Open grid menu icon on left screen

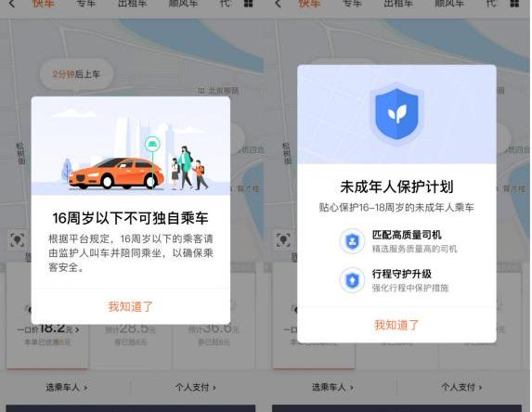[248, 4]
